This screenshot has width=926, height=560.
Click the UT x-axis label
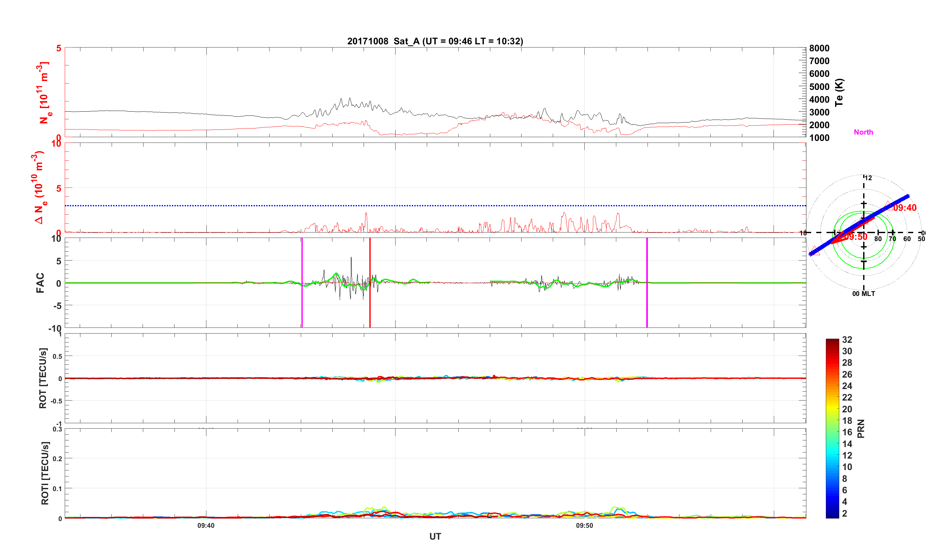point(435,537)
